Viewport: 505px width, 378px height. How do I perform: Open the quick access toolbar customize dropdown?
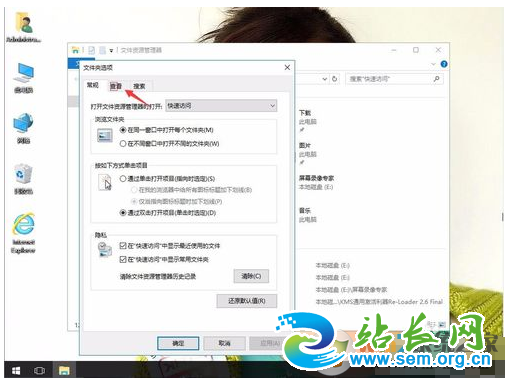point(111,51)
